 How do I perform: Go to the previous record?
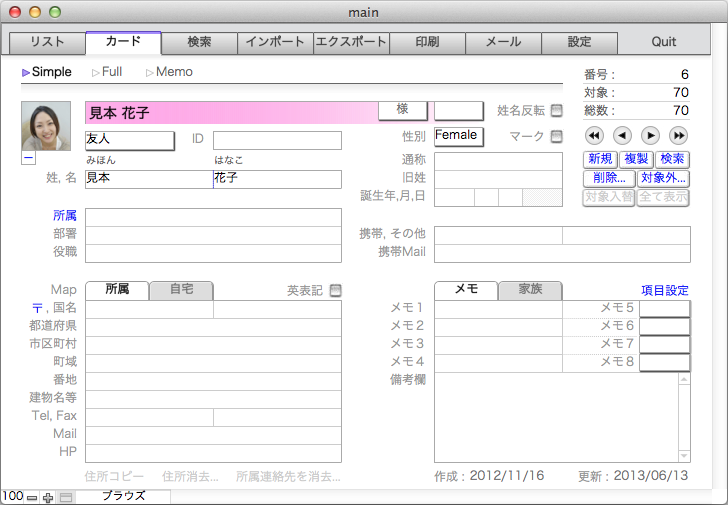(x=622, y=136)
